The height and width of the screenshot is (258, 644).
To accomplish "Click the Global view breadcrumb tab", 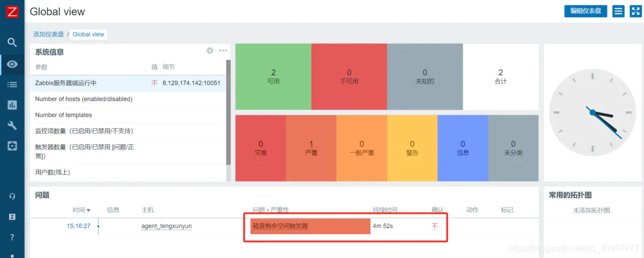I will pyautogui.click(x=89, y=34).
